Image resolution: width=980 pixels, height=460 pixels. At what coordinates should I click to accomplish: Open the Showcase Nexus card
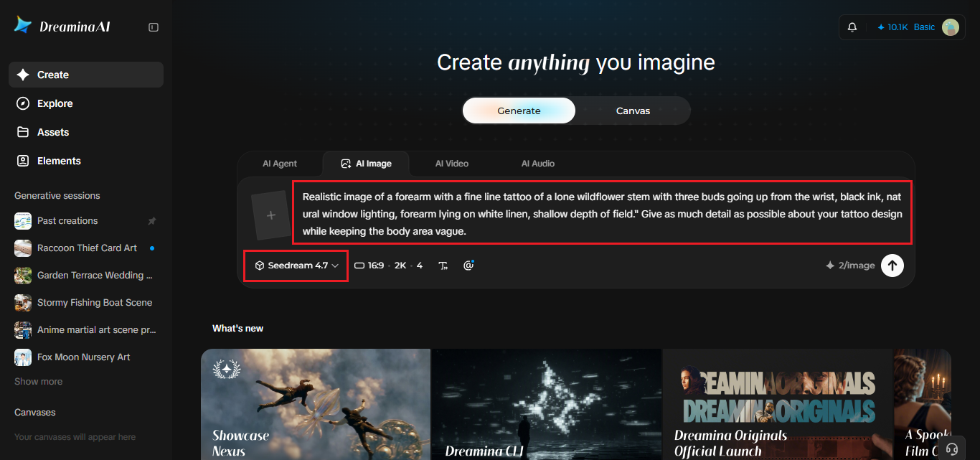(316, 404)
